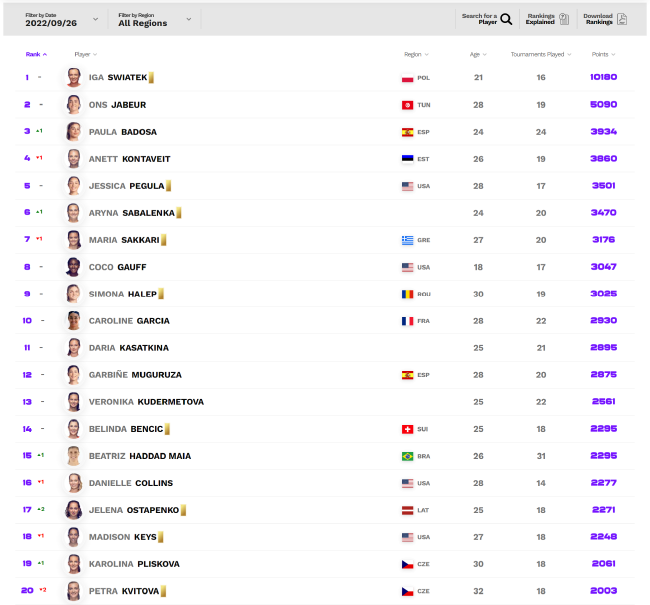Open Caroline Garcia's player name link

coord(129,321)
